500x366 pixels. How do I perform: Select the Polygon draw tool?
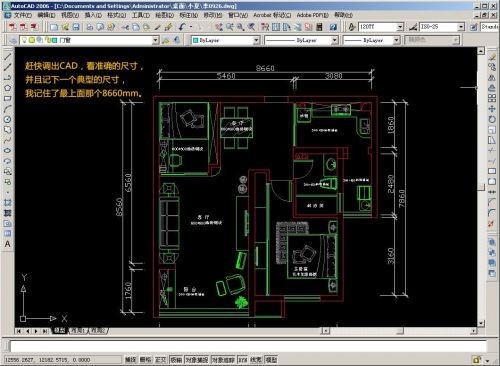[x=8, y=88]
